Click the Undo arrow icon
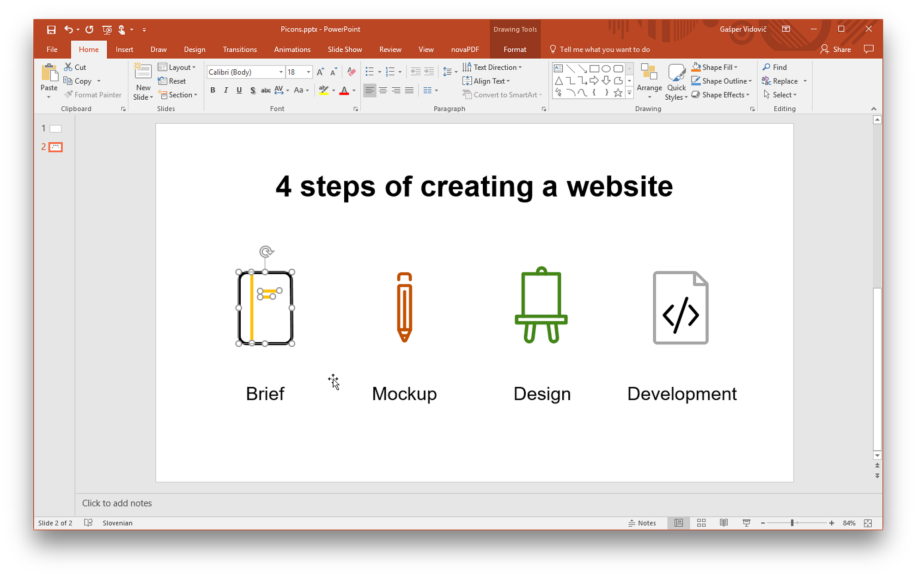Viewport: 924px width, 578px height. tap(68, 29)
